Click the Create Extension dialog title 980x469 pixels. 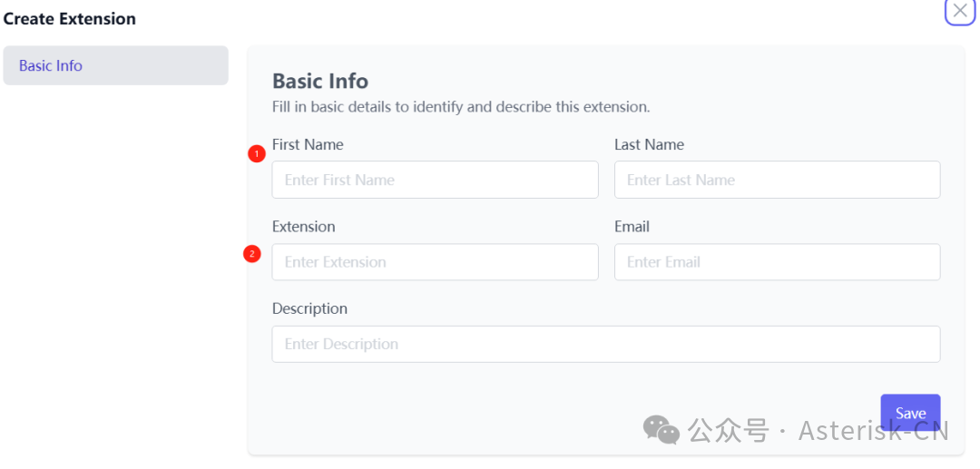(70, 18)
